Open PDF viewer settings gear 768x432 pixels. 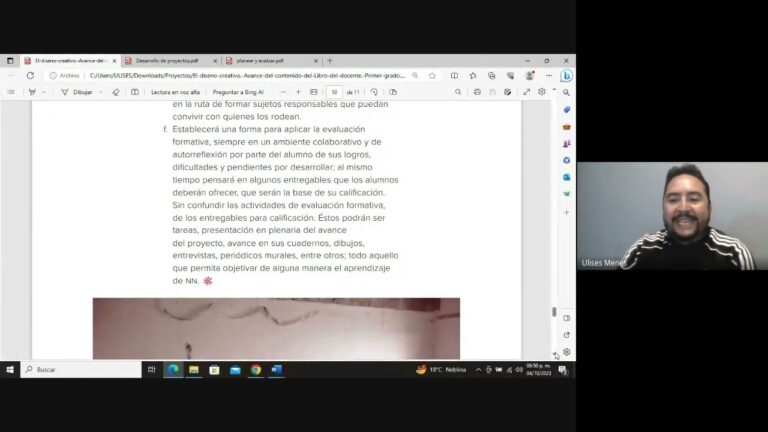coord(542,92)
